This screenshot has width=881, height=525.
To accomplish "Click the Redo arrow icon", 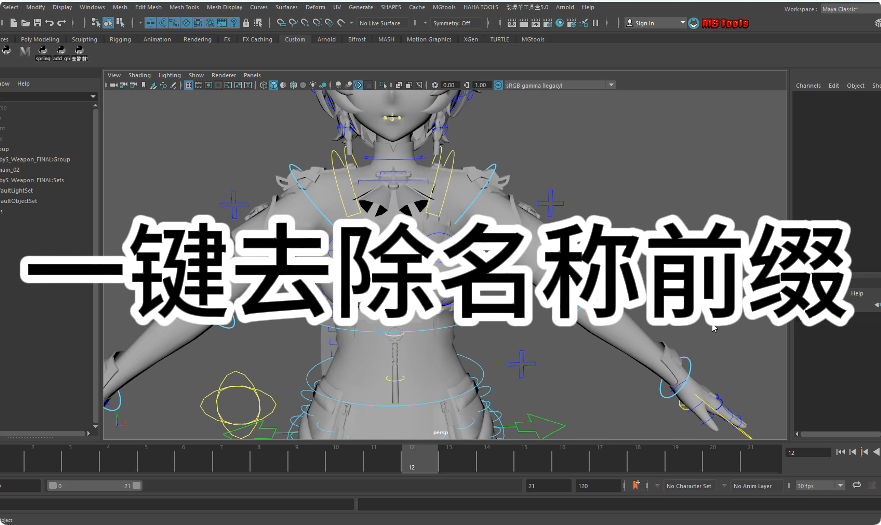I will 61,23.
